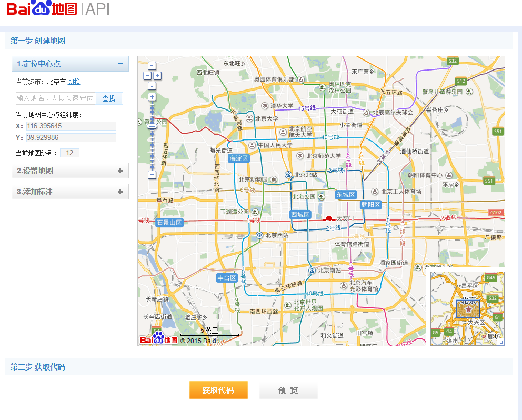Zoom in using the plus icon
Image resolution: width=522 pixels, height=420 pixels.
click(x=152, y=96)
